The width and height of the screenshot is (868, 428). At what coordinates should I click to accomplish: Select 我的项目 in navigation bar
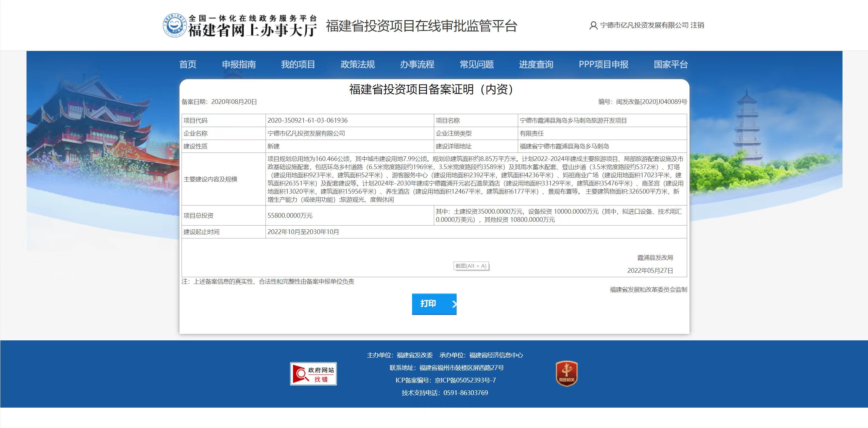[298, 65]
